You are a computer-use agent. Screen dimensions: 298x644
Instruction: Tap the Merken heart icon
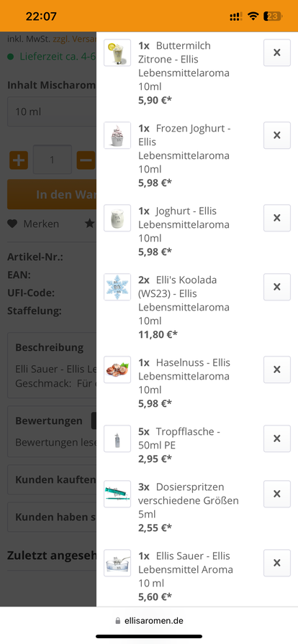[13, 224]
